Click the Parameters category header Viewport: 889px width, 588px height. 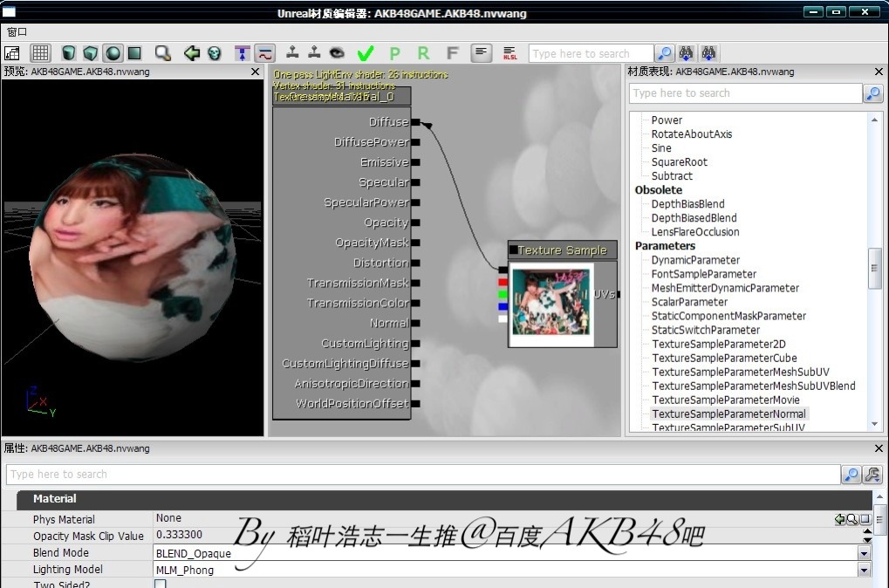tap(665, 245)
